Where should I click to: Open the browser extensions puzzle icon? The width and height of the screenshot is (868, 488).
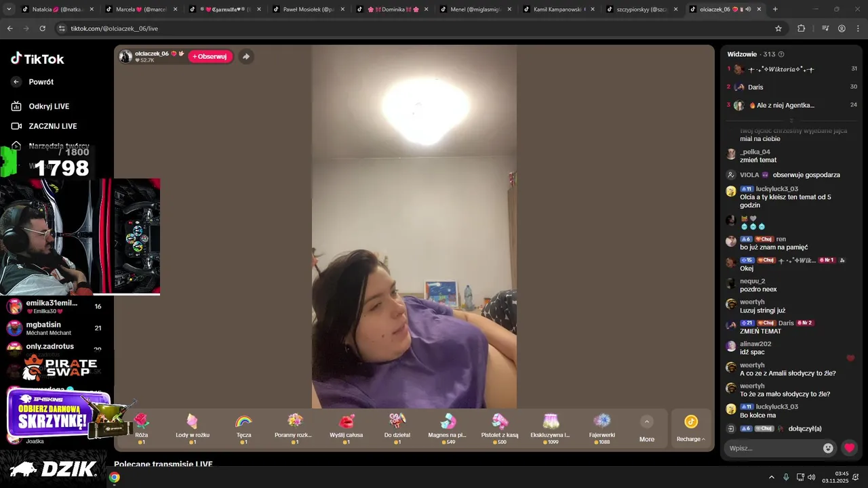tap(802, 28)
